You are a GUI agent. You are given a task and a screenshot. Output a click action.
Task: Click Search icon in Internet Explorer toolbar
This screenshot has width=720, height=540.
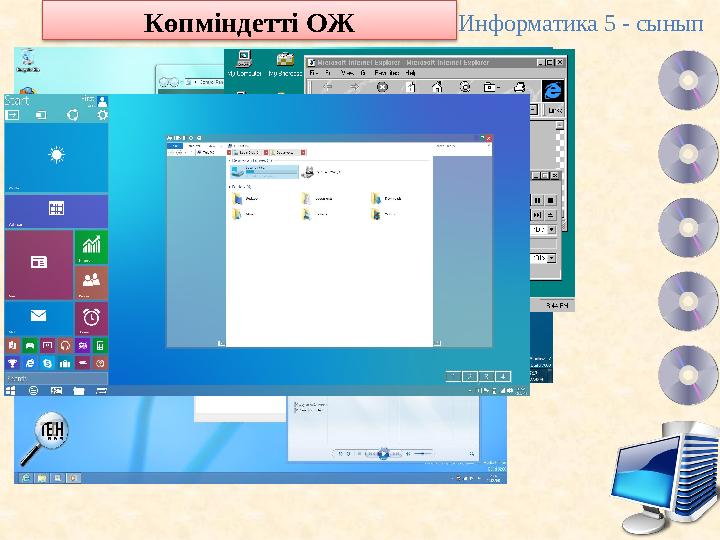[x=465, y=87]
